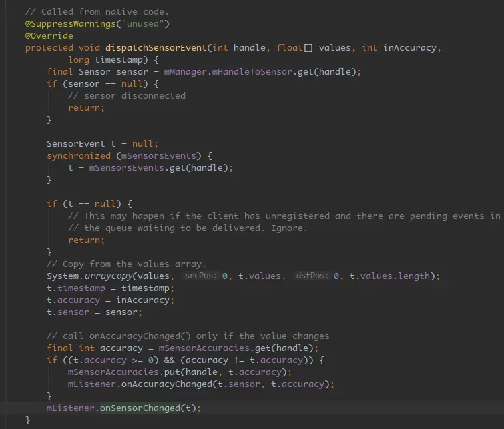The image size is (504, 429).
Task: Click mListener.onSensorChanged(t) call
Action: [x=123, y=408]
